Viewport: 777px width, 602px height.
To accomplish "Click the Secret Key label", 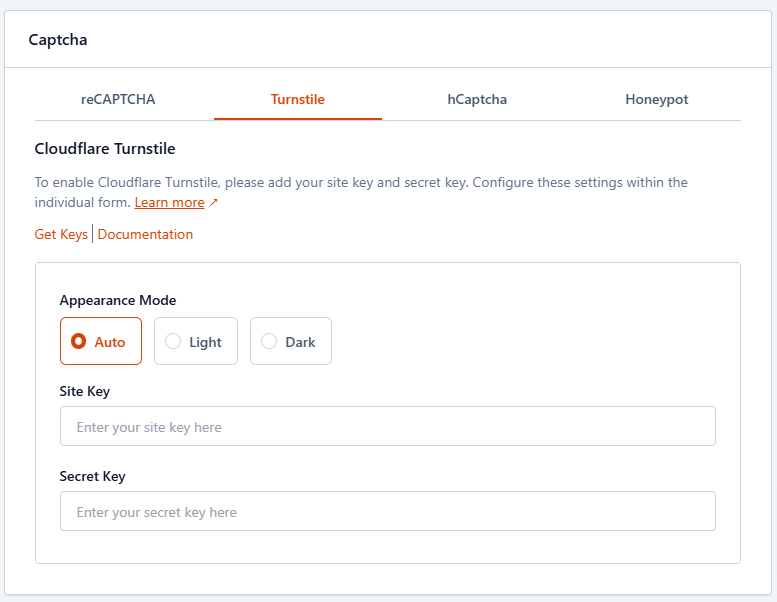I will (93, 476).
